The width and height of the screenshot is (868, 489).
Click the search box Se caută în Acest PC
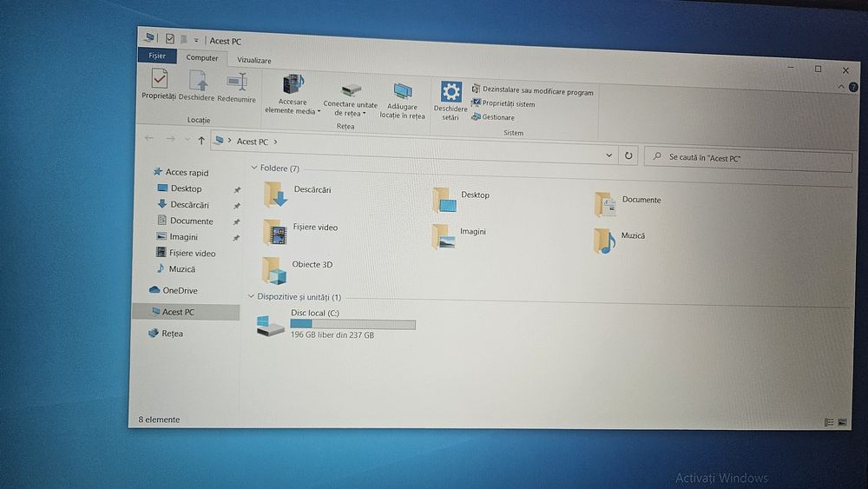pyautogui.click(x=748, y=159)
